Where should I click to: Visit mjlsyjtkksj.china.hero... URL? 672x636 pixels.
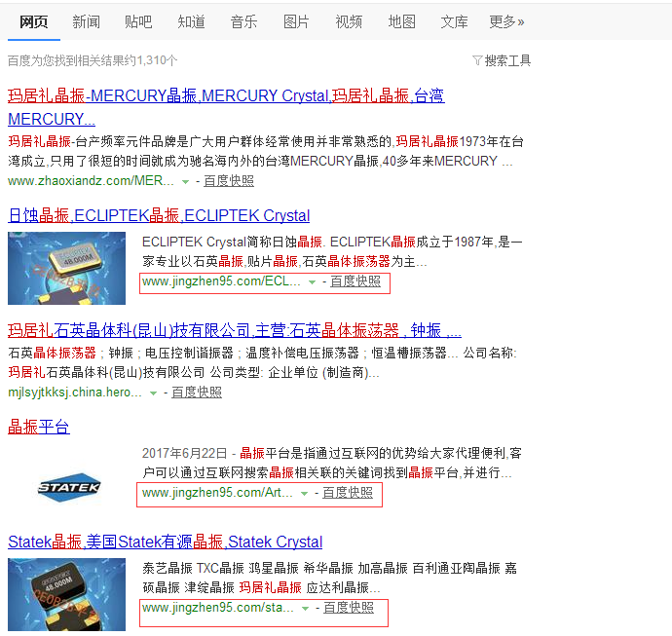pos(75,393)
